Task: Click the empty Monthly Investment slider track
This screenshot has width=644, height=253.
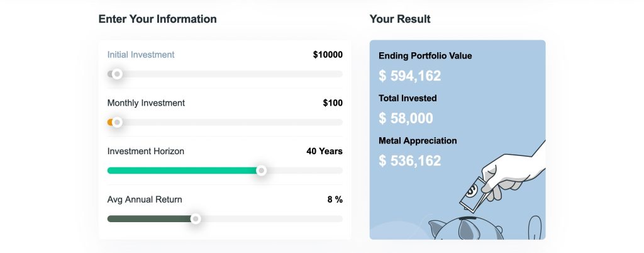Action: (233, 122)
